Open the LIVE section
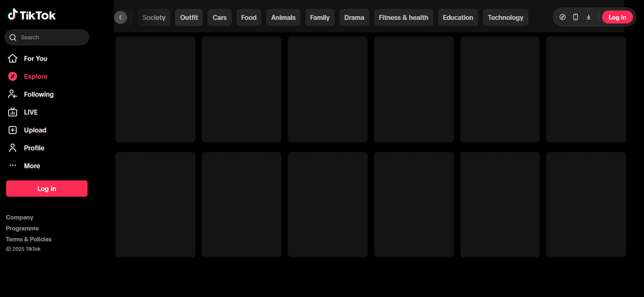Screen dimensions: 644x297 coord(23,112)
